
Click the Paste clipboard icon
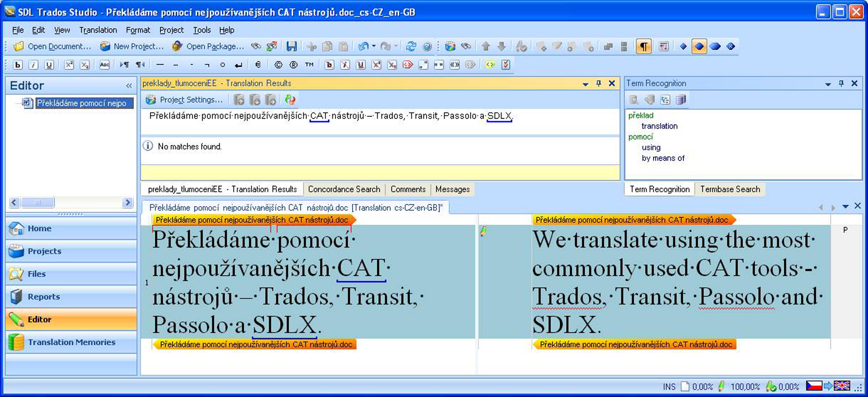(344, 46)
